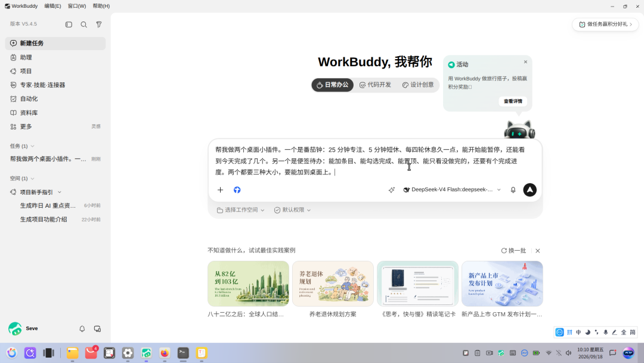The height and width of the screenshot is (363, 644).
Task: Click the WorkBuddy robot mascot
Action: 519,130
